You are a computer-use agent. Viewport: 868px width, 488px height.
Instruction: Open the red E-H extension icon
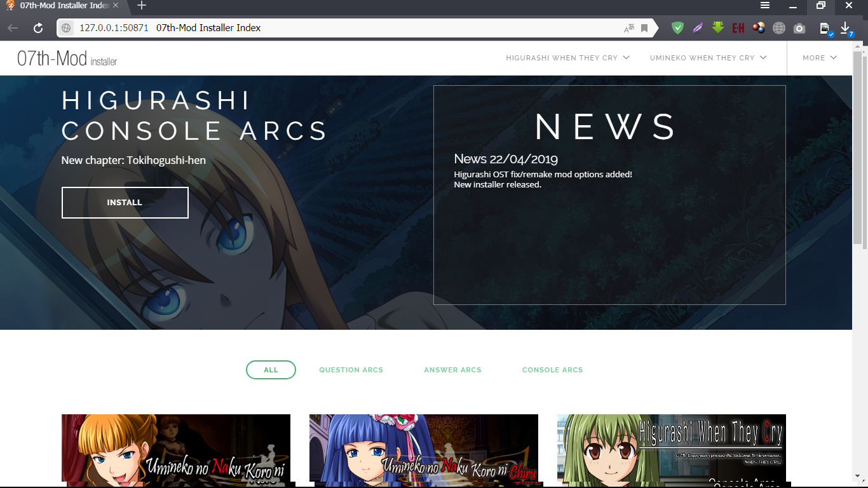(738, 28)
